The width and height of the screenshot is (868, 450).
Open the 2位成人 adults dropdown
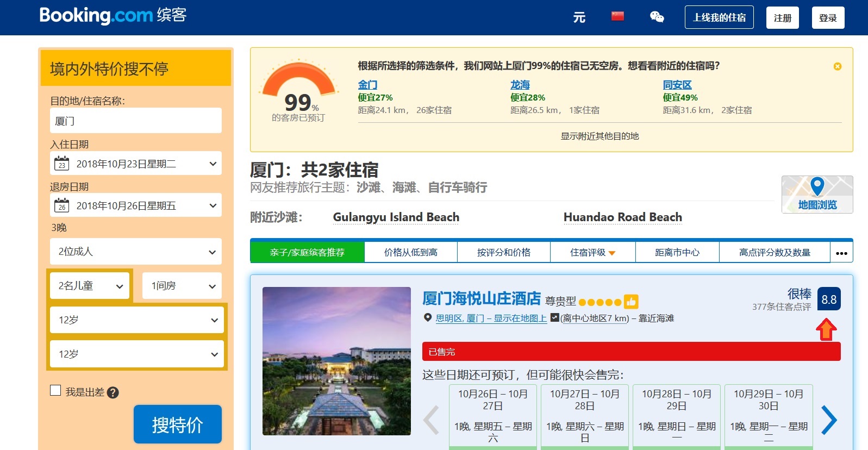136,252
